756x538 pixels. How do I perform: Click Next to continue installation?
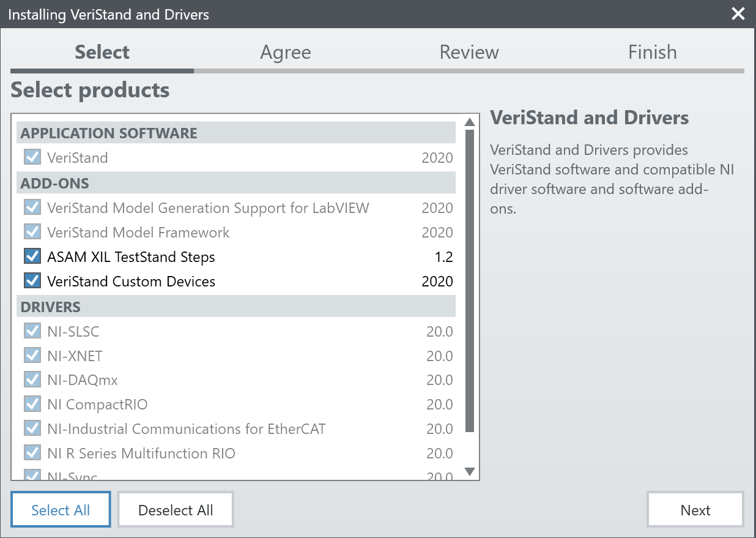coord(695,510)
